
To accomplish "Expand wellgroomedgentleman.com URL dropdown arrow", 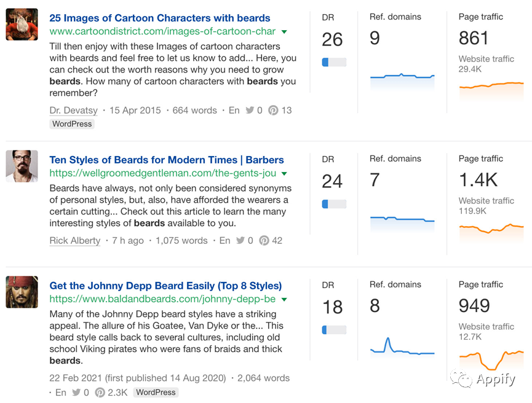I will [284, 173].
